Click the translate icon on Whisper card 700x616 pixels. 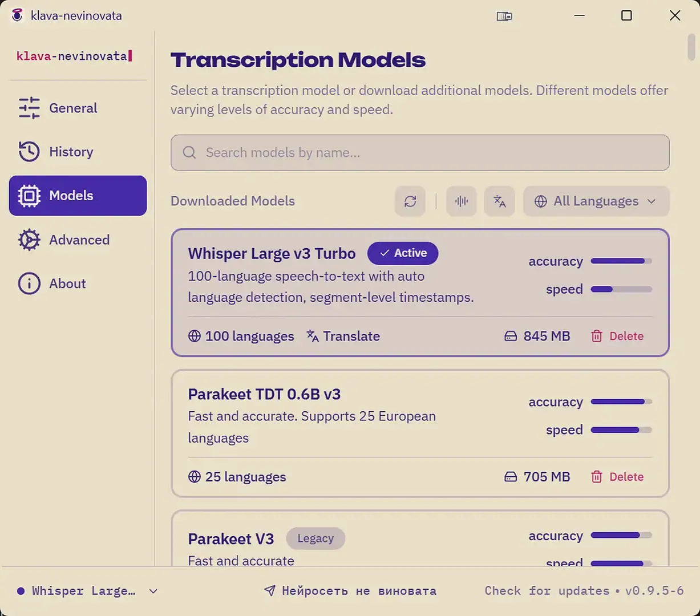pos(313,336)
